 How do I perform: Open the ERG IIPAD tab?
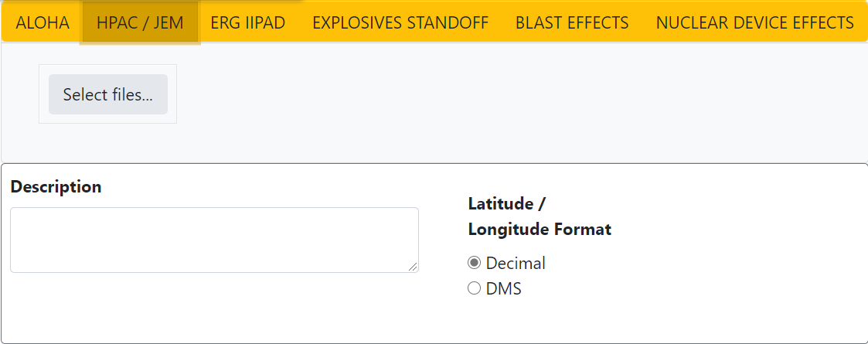tap(247, 22)
